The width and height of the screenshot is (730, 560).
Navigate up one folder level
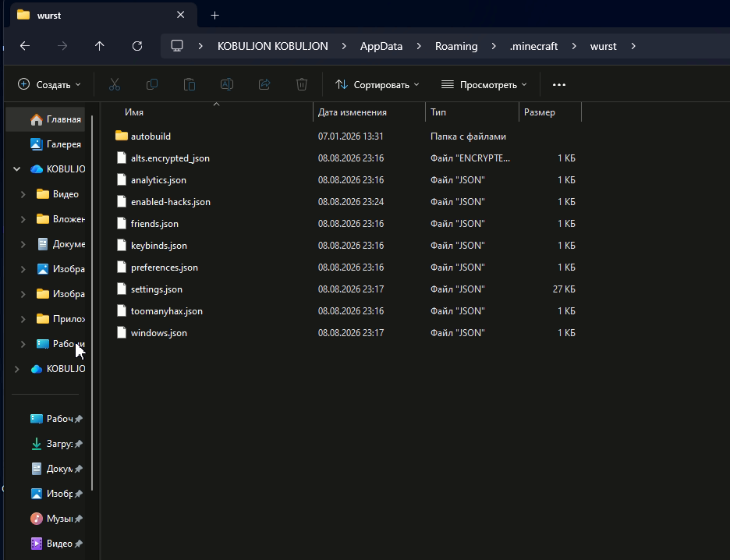point(100,46)
